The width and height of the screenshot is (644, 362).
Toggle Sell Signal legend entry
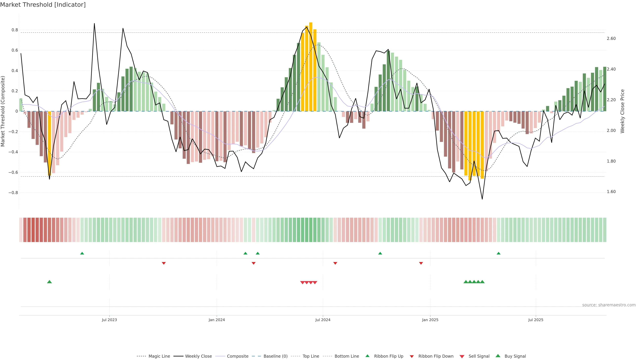(479, 356)
